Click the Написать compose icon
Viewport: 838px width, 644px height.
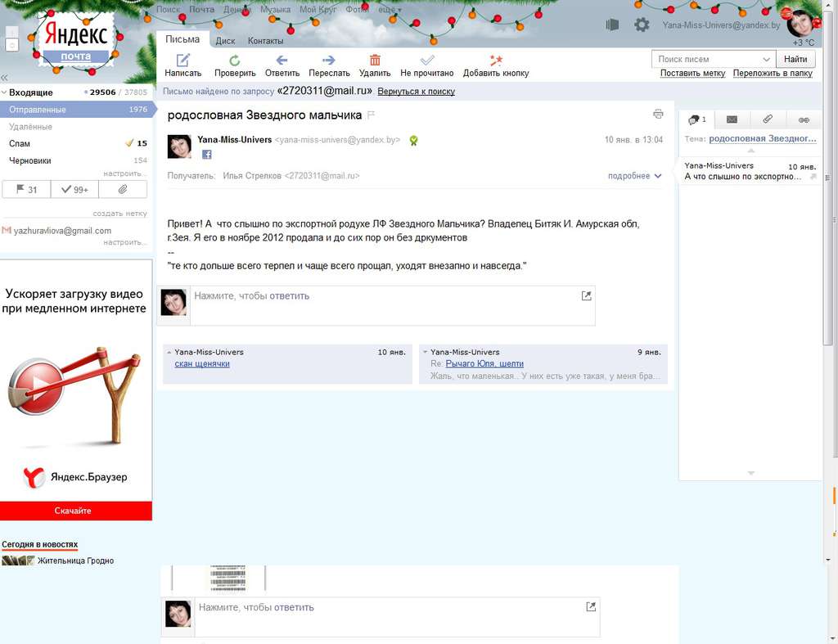[x=182, y=61]
